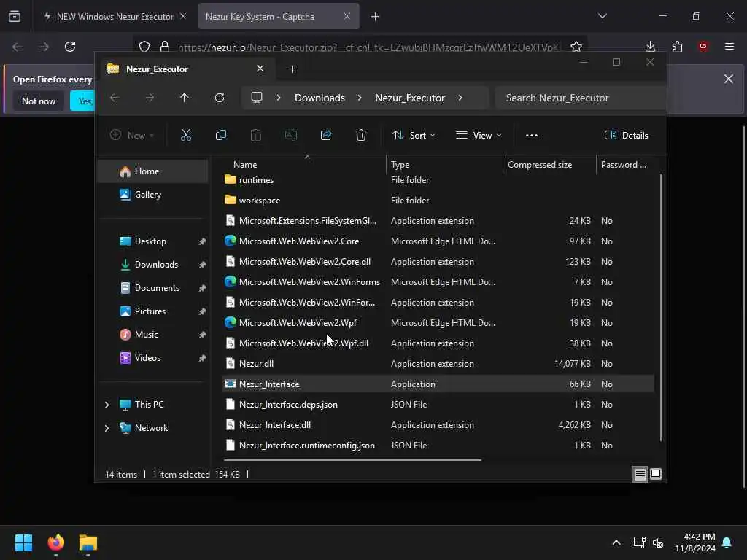Image resolution: width=747 pixels, height=560 pixels.
Task: Open the Firefox hamburger application menu
Action: [x=729, y=47]
